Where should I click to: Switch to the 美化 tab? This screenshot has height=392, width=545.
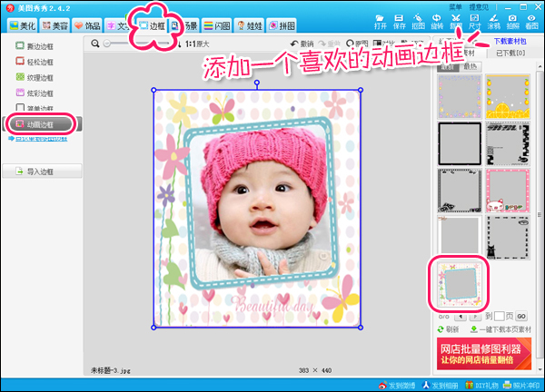click(x=23, y=25)
